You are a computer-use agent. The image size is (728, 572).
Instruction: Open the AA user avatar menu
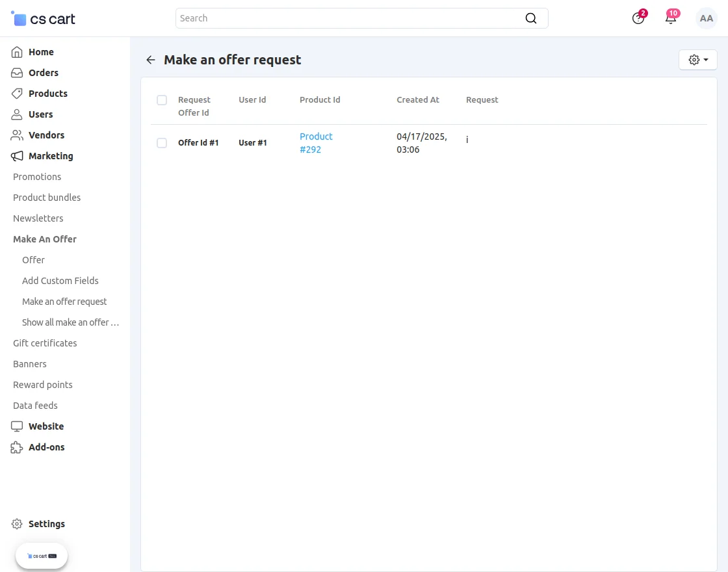pos(706,18)
